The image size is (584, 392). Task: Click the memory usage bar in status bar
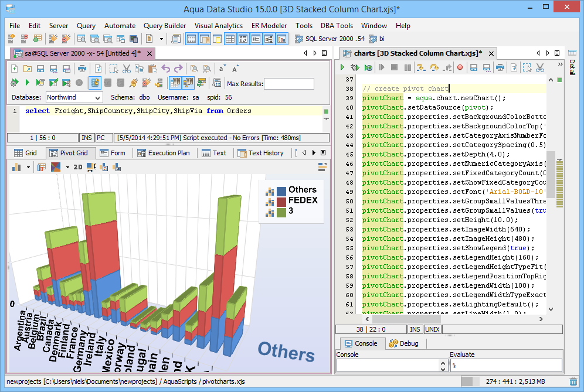point(515,381)
